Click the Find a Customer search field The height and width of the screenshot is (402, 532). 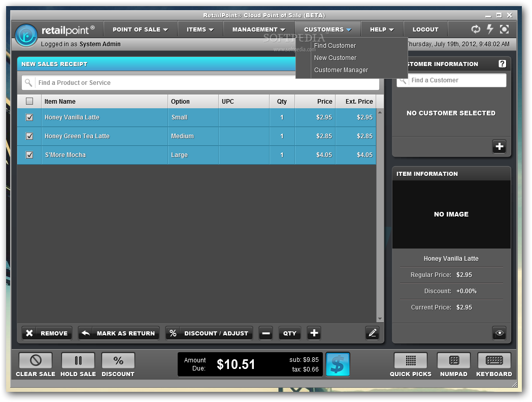click(x=452, y=80)
